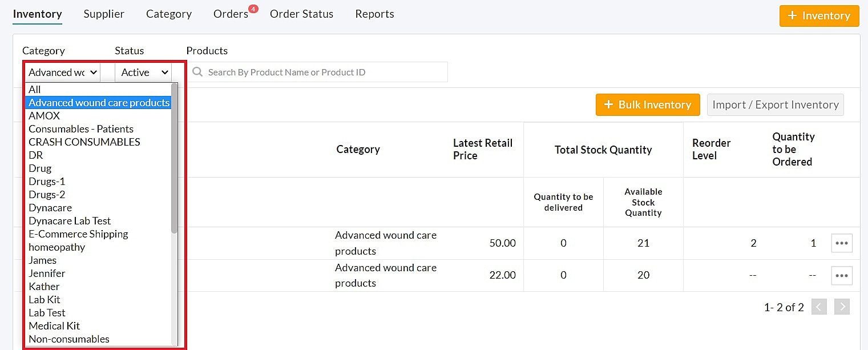Choose Dynacare Lab Test option
The height and width of the screenshot is (350, 868).
click(x=70, y=221)
